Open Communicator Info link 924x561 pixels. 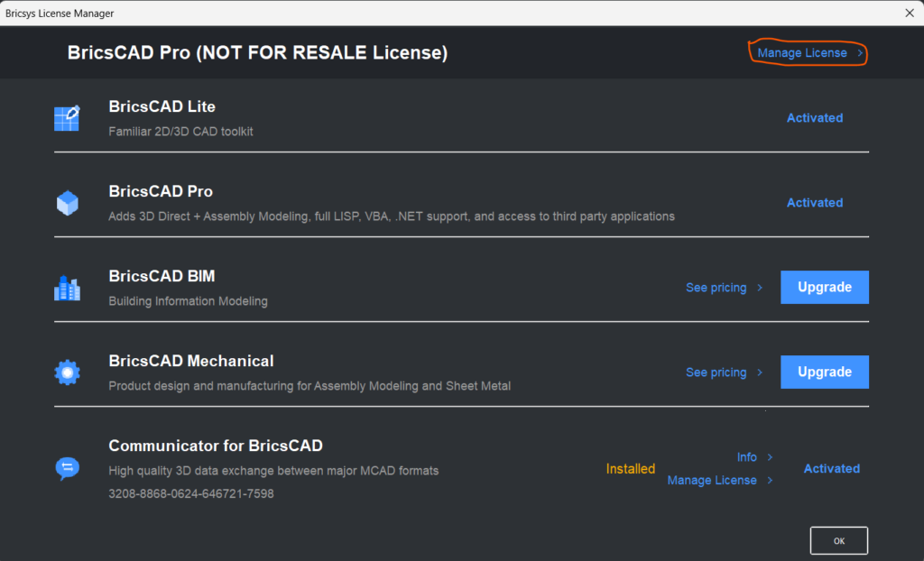pyautogui.click(x=746, y=457)
